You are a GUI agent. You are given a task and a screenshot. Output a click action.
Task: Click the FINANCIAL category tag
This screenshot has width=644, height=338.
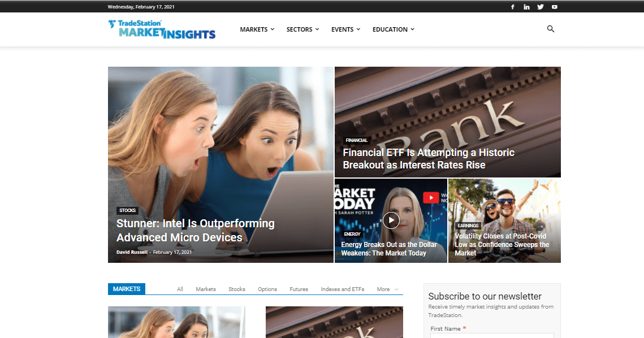(357, 141)
